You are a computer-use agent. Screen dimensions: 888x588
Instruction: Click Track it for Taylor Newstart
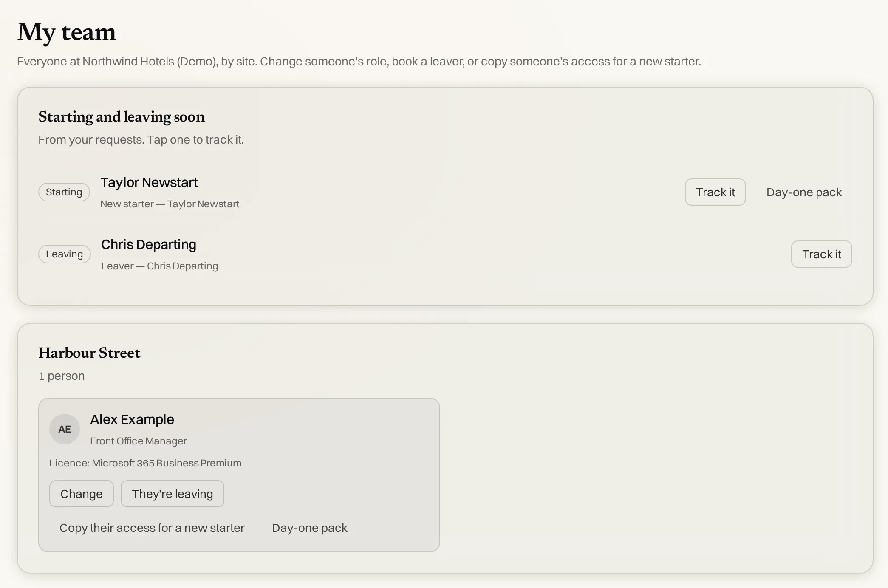pyautogui.click(x=715, y=192)
